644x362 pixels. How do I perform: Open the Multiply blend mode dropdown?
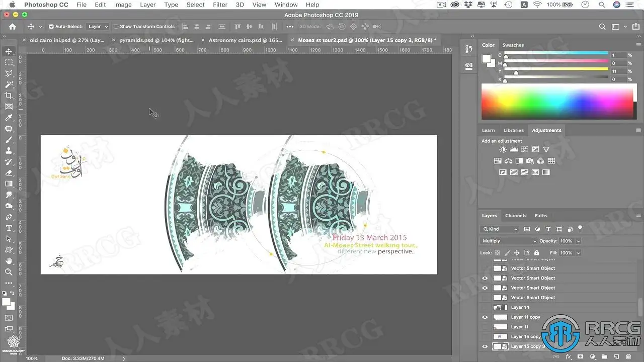[509, 241]
